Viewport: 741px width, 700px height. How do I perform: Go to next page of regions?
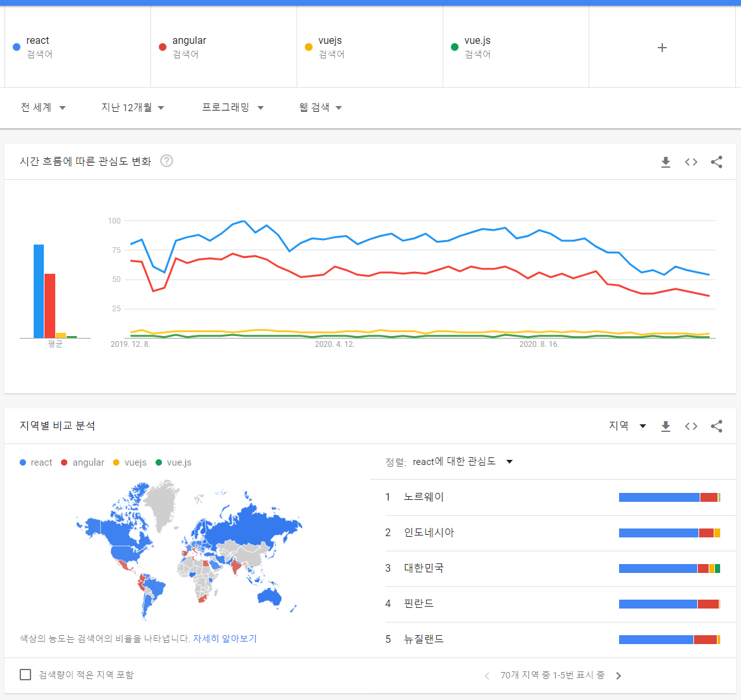click(618, 676)
